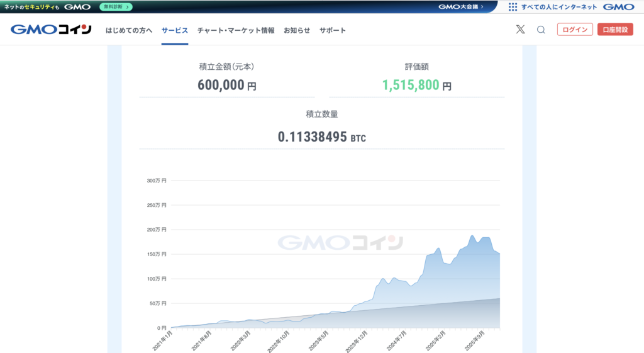Image resolution: width=644 pixels, height=353 pixels.
Task: Click the GMO logo beside ネットのセキュリティも
Action: pos(77,7)
